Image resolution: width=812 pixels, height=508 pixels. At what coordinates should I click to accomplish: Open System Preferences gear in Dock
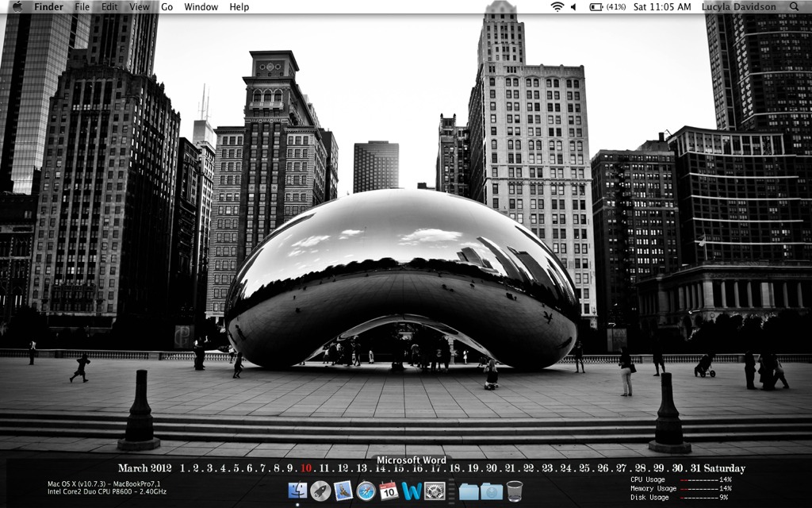(x=435, y=491)
